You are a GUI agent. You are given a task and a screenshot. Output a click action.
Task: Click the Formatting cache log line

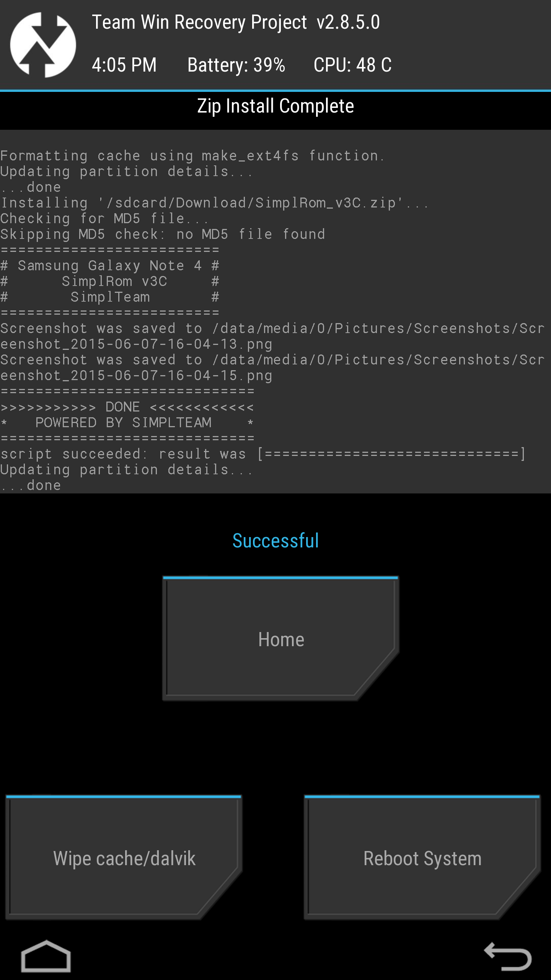click(x=192, y=156)
